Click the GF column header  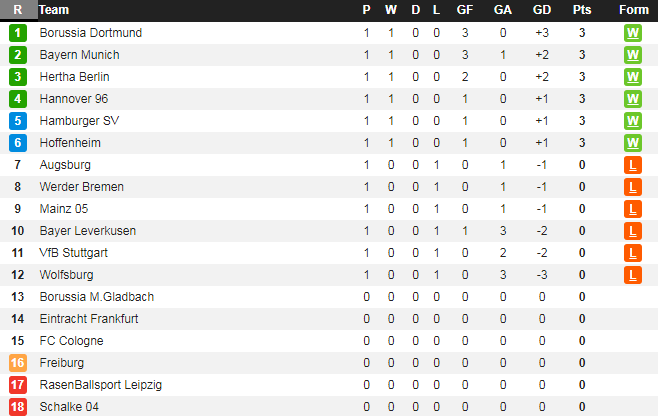click(465, 10)
